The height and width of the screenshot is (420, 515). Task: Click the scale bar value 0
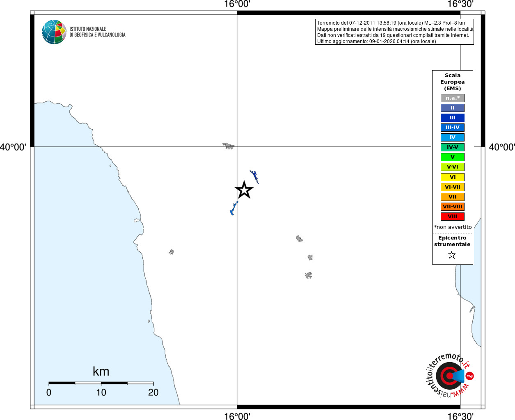(x=49, y=393)
